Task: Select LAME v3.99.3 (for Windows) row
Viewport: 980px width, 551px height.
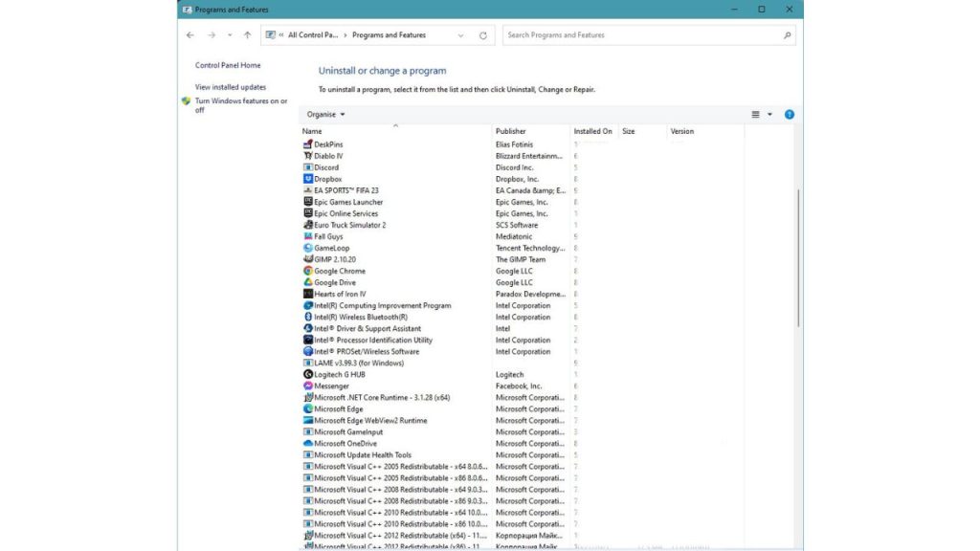Action: [x=522, y=363]
